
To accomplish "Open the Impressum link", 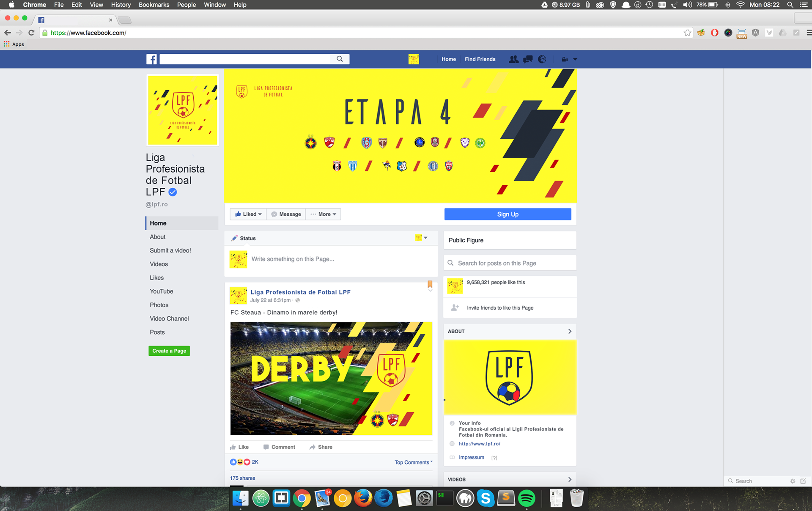I will click(471, 457).
